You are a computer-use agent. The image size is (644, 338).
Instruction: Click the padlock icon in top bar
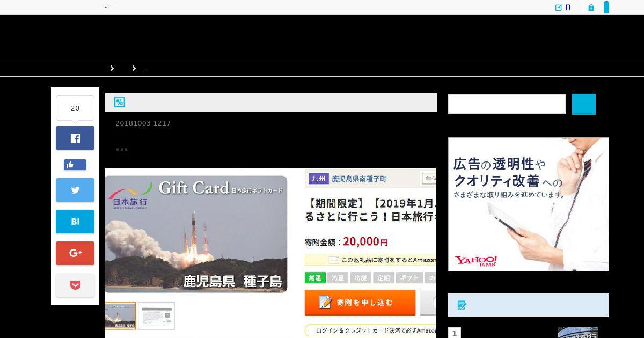click(591, 8)
